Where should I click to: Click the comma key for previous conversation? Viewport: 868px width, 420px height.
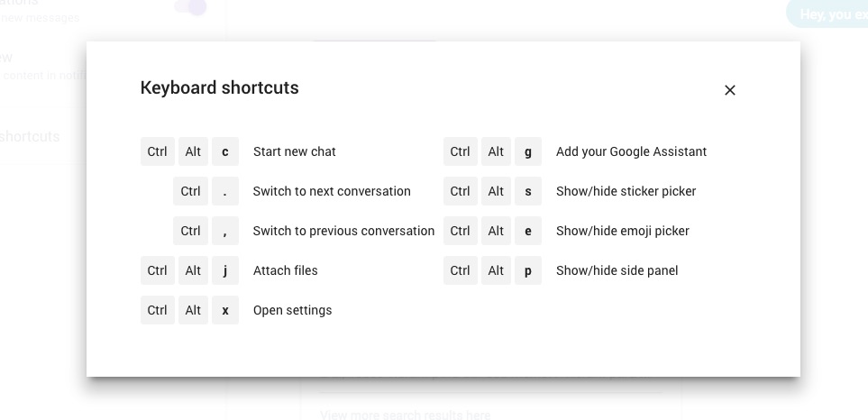tap(224, 231)
